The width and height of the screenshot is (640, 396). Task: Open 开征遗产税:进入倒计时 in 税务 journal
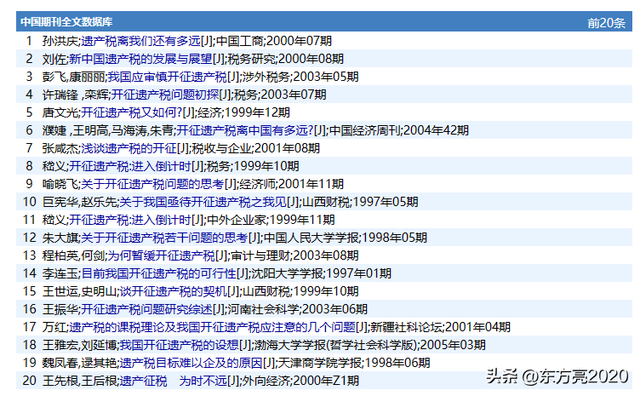130,166
